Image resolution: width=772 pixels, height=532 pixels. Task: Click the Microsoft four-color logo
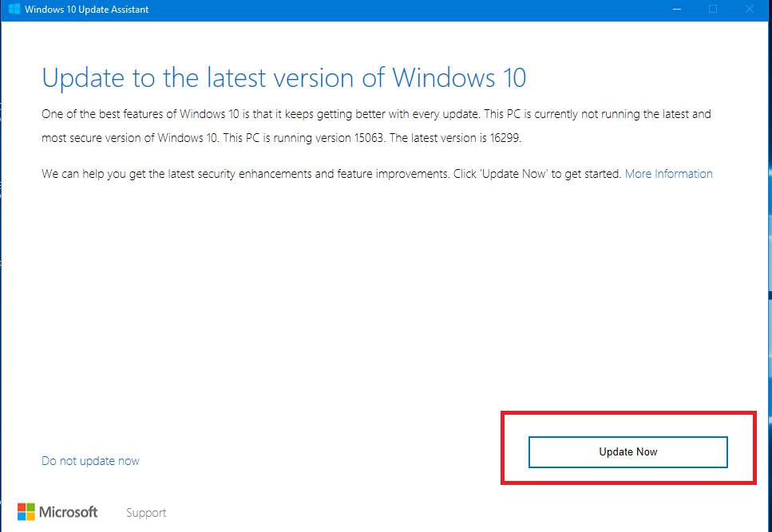pyautogui.click(x=26, y=512)
